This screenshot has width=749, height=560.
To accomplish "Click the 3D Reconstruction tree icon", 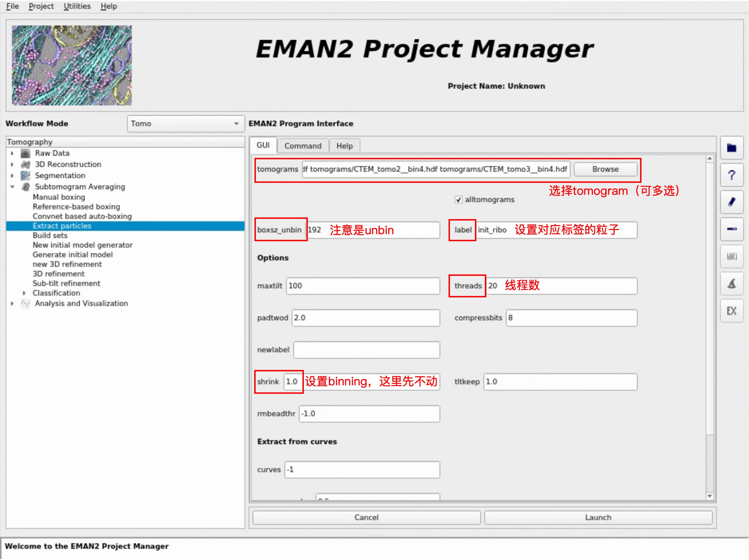I will [x=26, y=164].
